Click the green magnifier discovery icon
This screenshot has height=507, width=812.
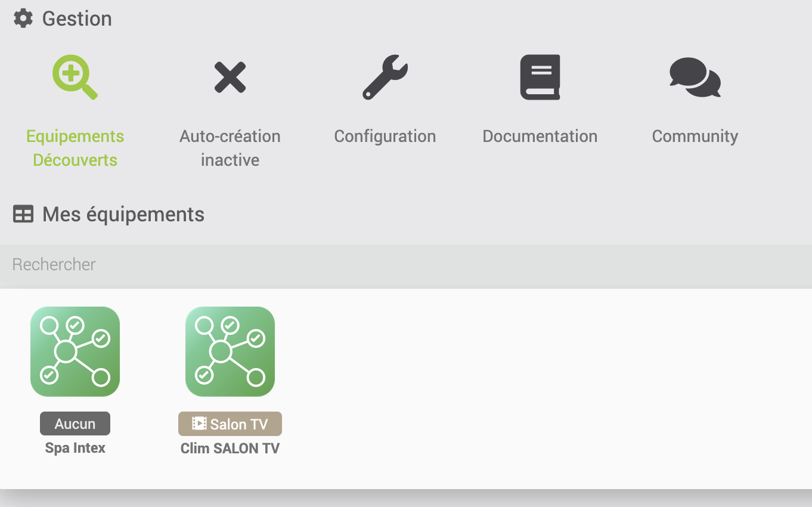75,78
